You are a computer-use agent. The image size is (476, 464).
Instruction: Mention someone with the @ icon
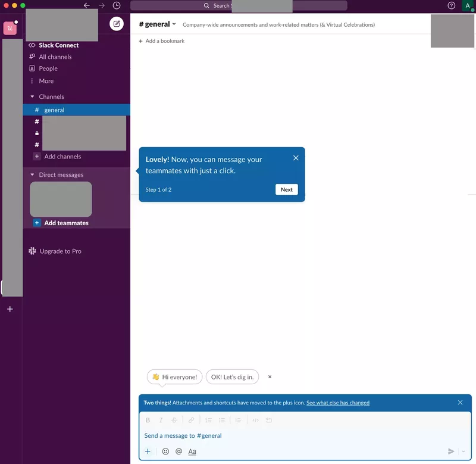pyautogui.click(x=178, y=451)
